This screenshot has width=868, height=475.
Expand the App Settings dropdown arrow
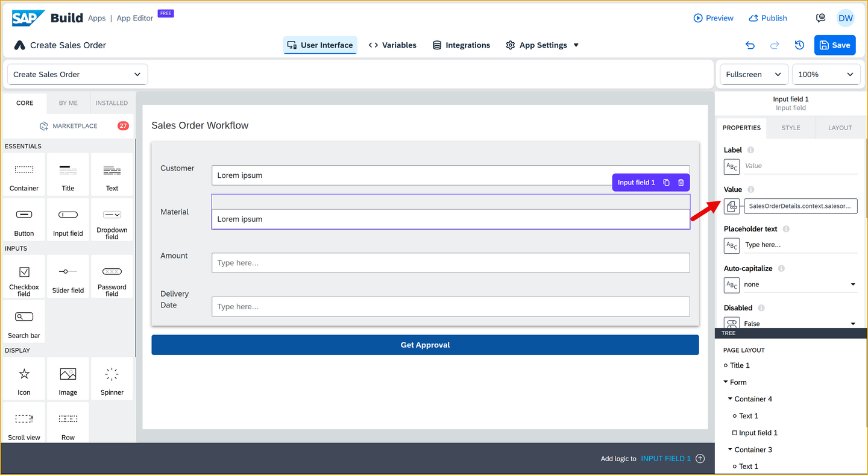point(576,45)
